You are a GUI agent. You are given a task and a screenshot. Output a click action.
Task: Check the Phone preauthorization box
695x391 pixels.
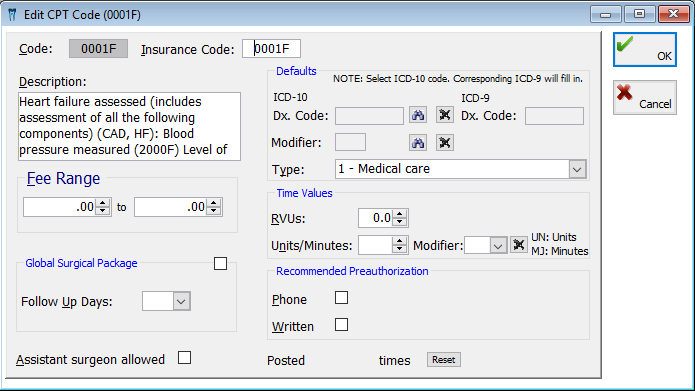pyautogui.click(x=341, y=297)
